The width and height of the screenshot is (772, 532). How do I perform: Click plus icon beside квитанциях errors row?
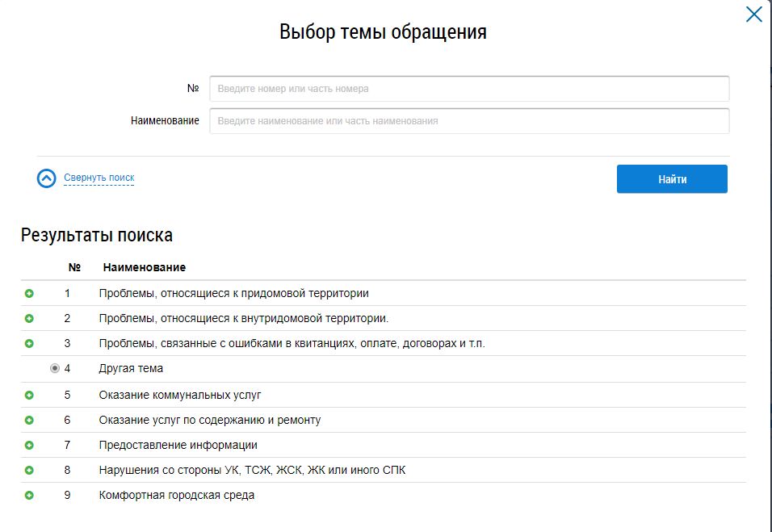[29, 344]
